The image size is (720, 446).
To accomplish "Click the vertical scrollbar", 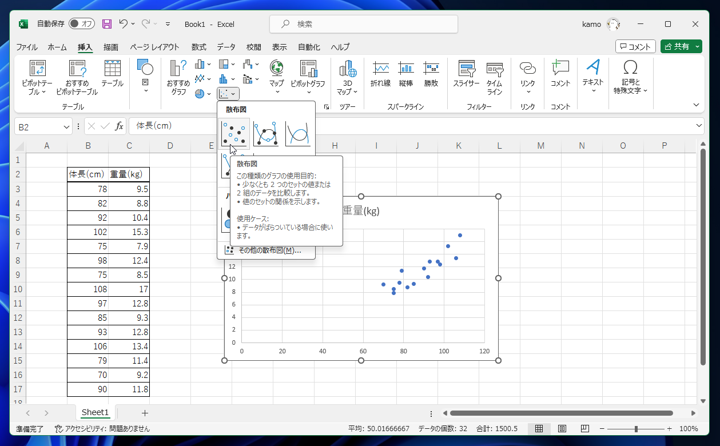I will coord(703,257).
